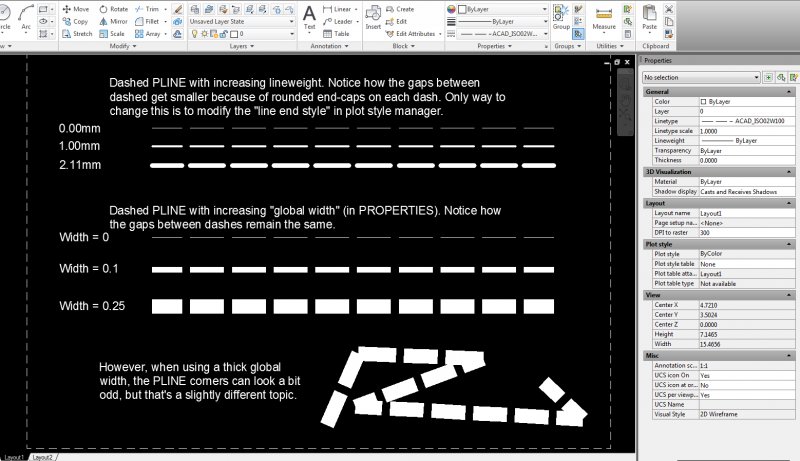Select the Stretch tool

(77, 34)
